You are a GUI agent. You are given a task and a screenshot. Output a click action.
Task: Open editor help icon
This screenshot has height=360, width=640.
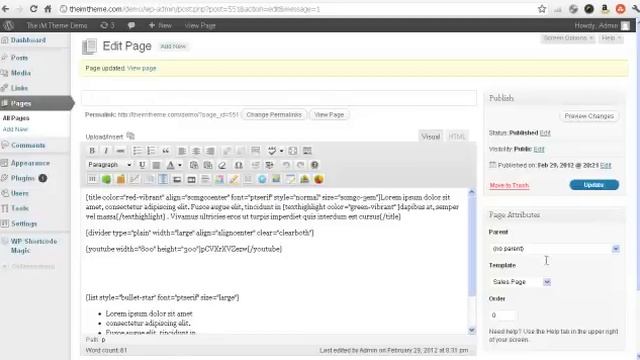[315, 165]
